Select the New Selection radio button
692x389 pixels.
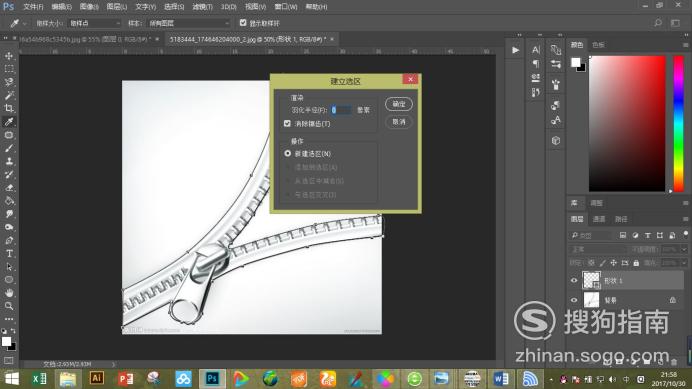pyautogui.click(x=288, y=154)
